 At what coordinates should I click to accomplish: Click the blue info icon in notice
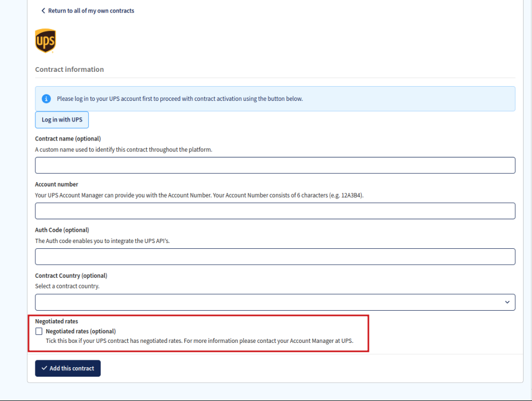point(46,99)
